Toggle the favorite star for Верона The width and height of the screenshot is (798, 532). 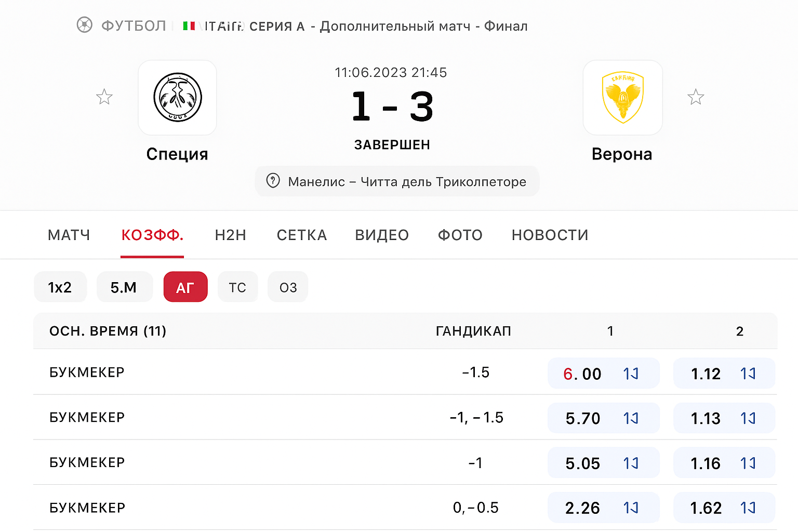pyautogui.click(x=696, y=97)
